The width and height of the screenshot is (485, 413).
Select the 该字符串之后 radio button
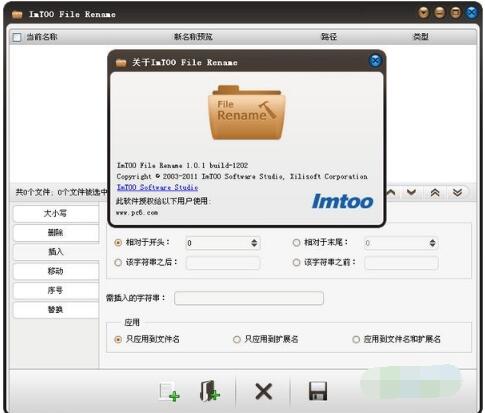pyautogui.click(x=118, y=263)
